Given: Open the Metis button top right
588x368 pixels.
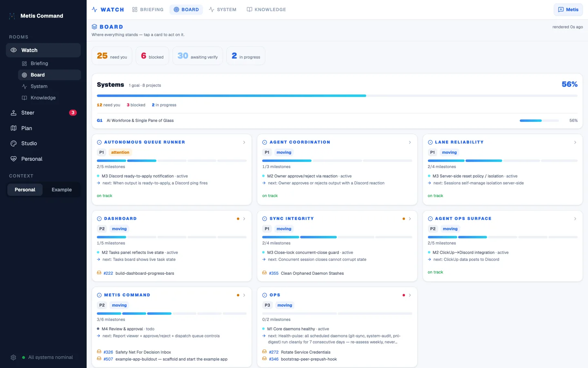Looking at the screenshot, I should click(x=568, y=9).
